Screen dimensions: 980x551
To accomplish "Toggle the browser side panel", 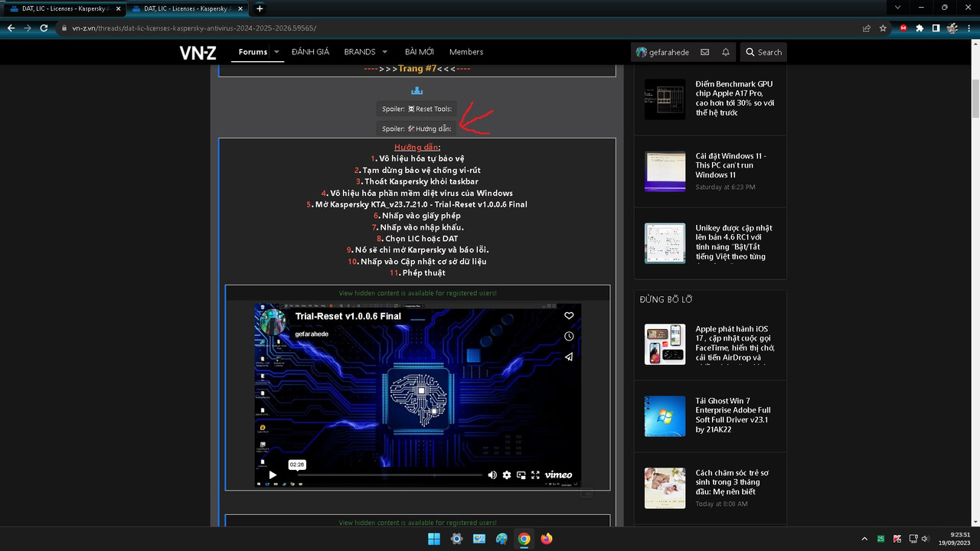I will coord(936,28).
